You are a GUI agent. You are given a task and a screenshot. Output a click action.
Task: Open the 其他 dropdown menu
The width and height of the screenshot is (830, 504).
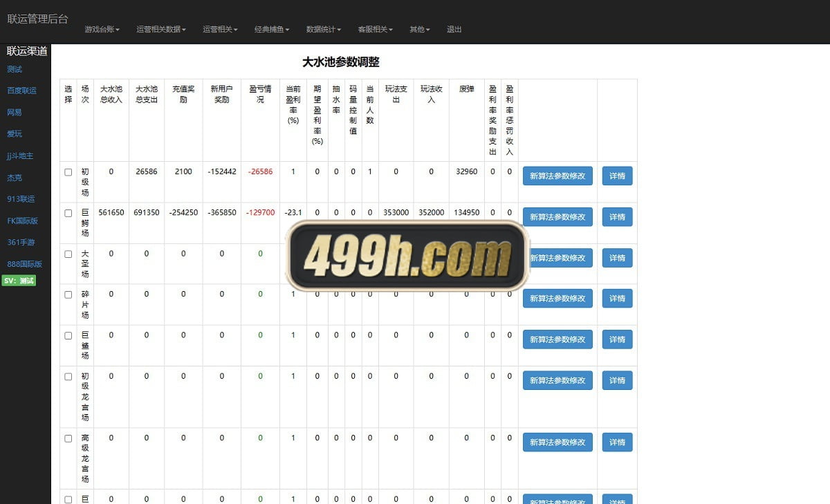coord(420,30)
